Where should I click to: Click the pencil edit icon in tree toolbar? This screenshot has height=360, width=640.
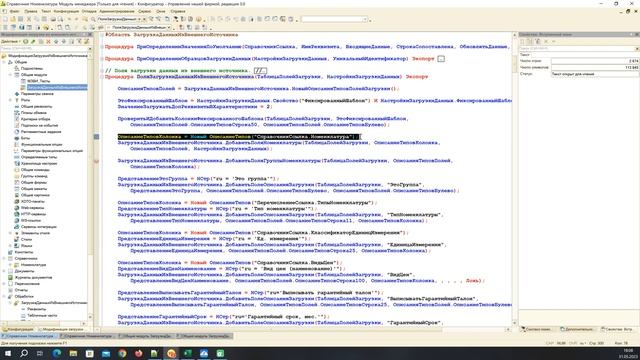click(33, 41)
